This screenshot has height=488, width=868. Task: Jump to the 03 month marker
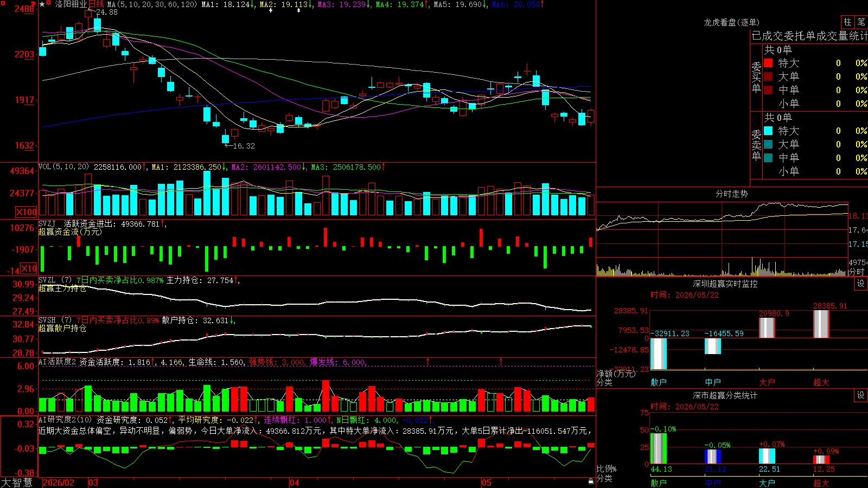click(x=93, y=483)
